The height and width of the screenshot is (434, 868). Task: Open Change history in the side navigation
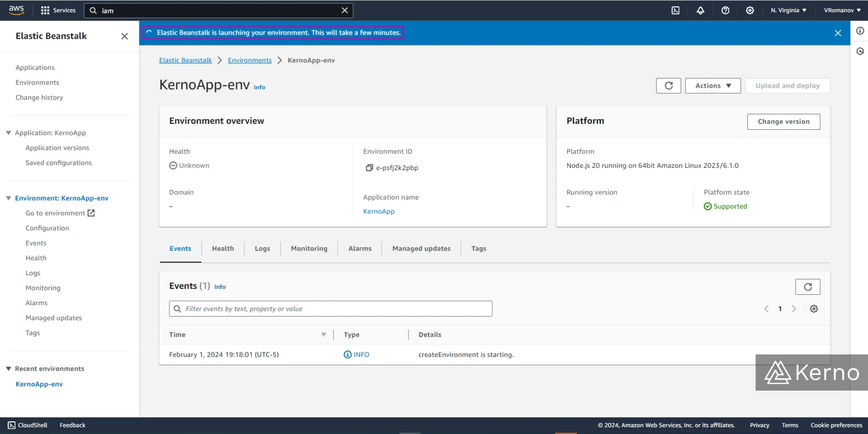click(39, 98)
